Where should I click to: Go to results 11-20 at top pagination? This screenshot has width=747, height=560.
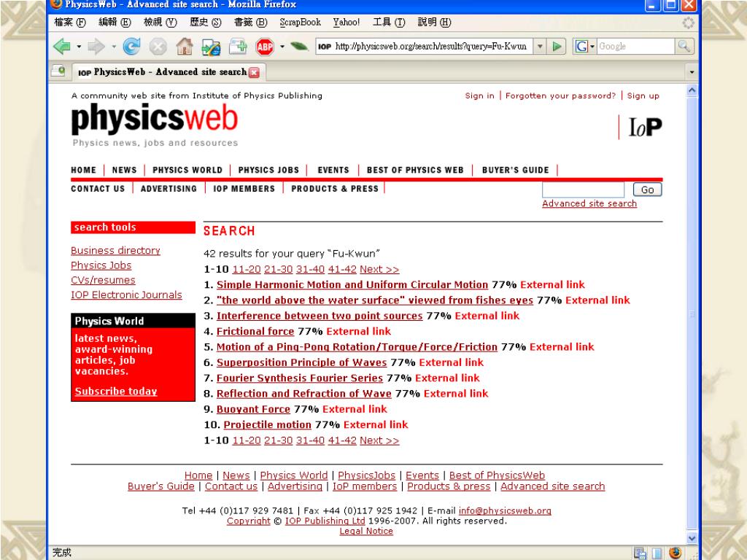(247, 269)
